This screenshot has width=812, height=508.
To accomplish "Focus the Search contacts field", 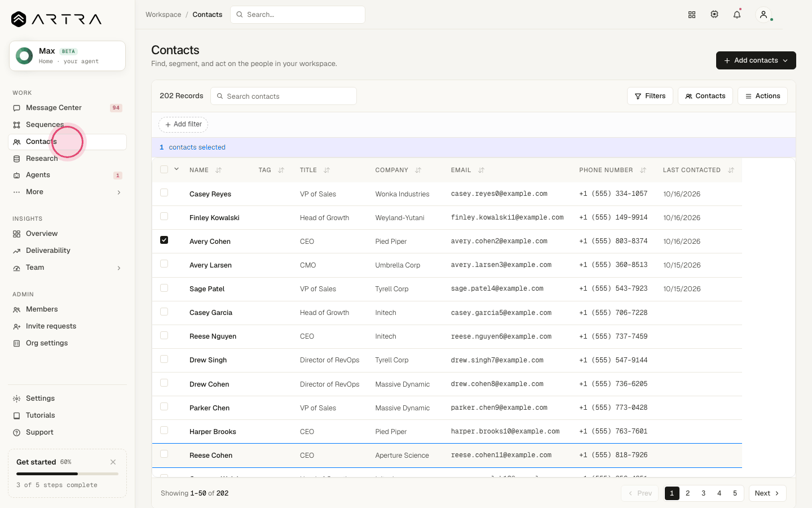I will click(x=284, y=96).
